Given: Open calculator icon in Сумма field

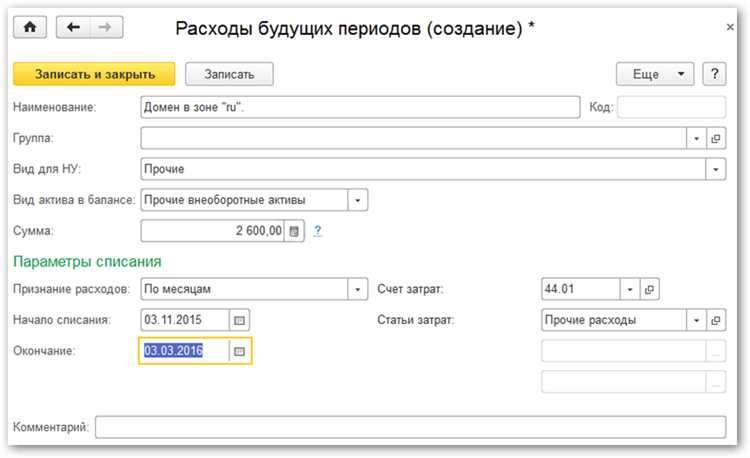Looking at the screenshot, I should pos(293,231).
